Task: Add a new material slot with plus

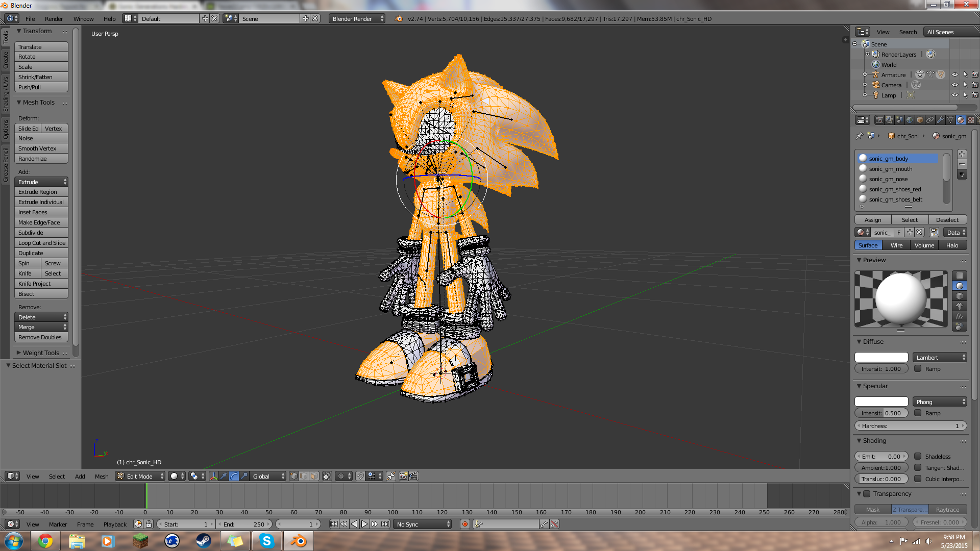Action: tap(962, 154)
